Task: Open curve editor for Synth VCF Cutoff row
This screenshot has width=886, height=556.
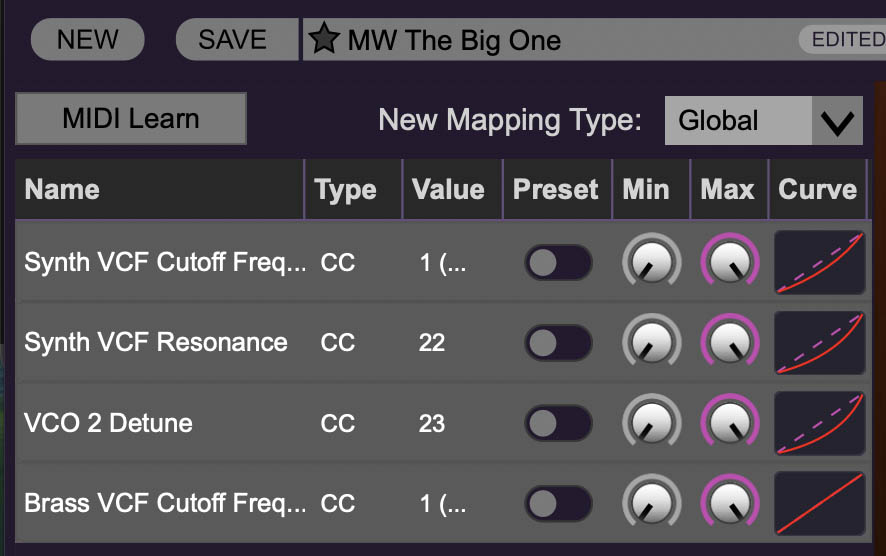Action: [819, 263]
